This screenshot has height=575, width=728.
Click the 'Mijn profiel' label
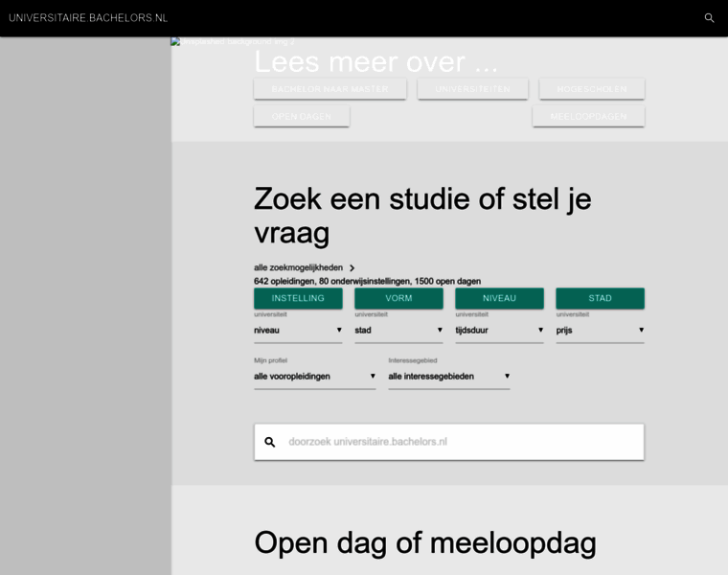271,360
